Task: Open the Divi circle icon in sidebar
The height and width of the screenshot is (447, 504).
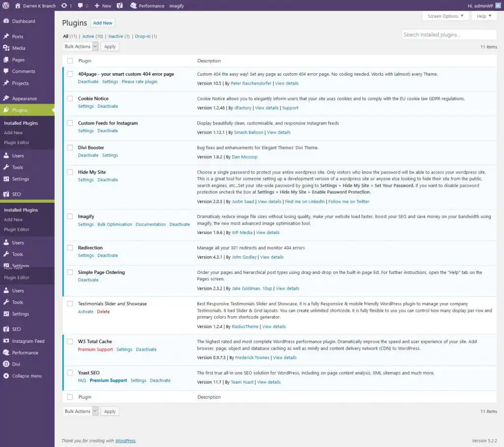Action: [6, 364]
